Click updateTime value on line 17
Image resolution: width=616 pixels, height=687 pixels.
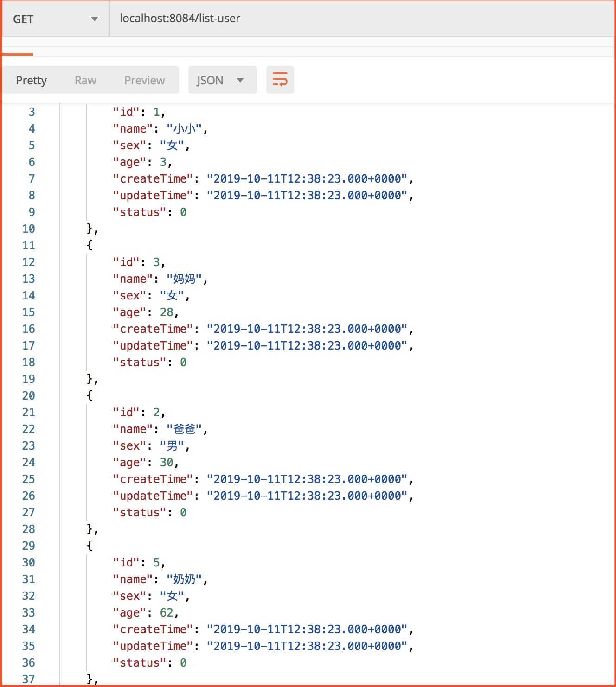(x=307, y=345)
